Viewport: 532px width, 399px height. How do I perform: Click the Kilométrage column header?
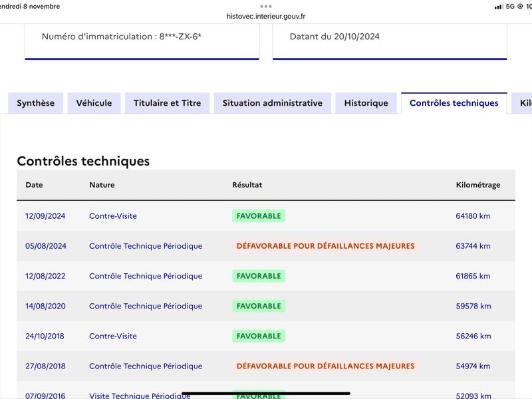pos(478,185)
